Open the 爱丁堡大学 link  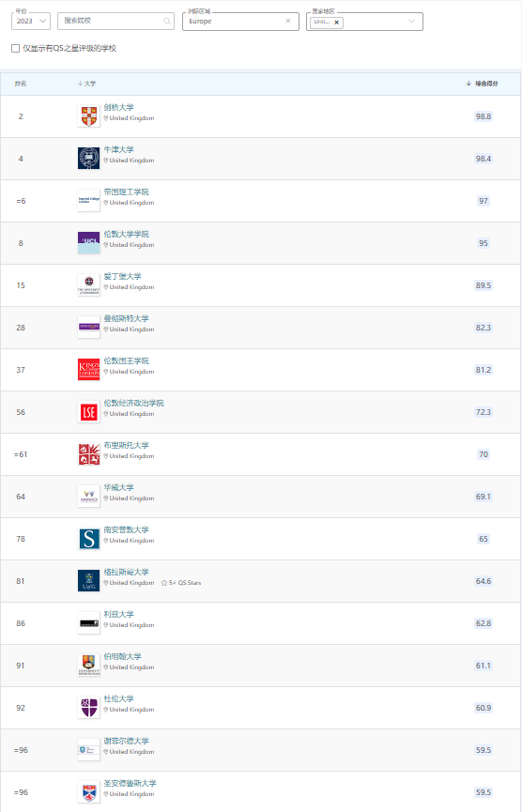tap(122, 276)
